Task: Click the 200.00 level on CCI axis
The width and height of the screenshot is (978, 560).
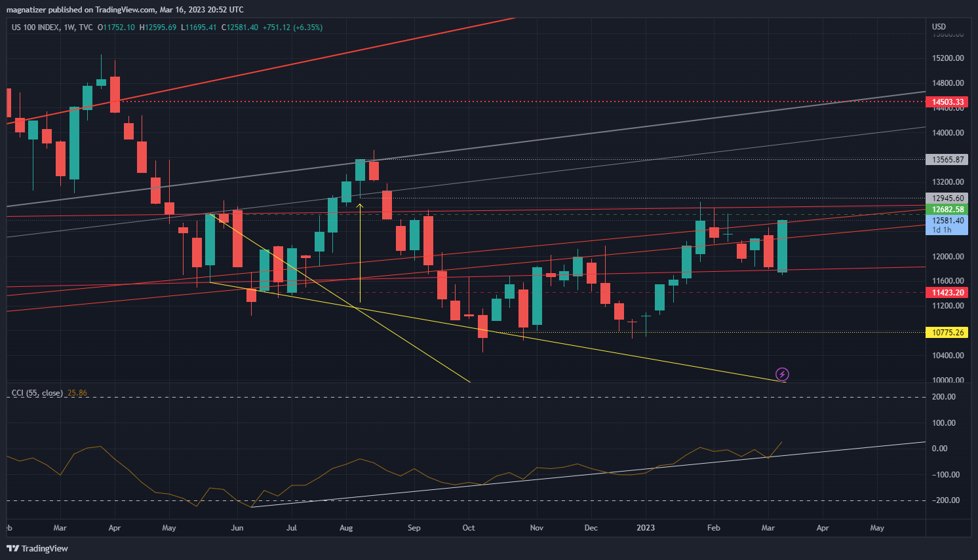Action: pyautogui.click(x=944, y=397)
